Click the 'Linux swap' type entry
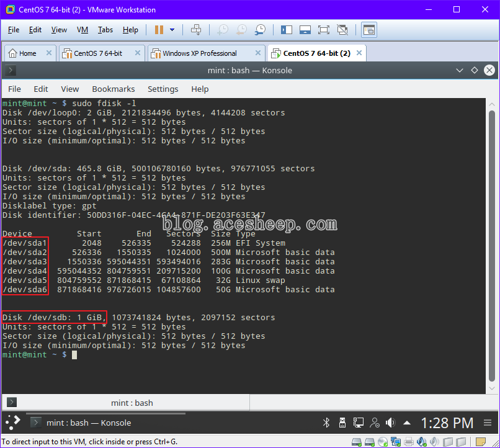Viewport: 500px width, 448px height. [260, 280]
